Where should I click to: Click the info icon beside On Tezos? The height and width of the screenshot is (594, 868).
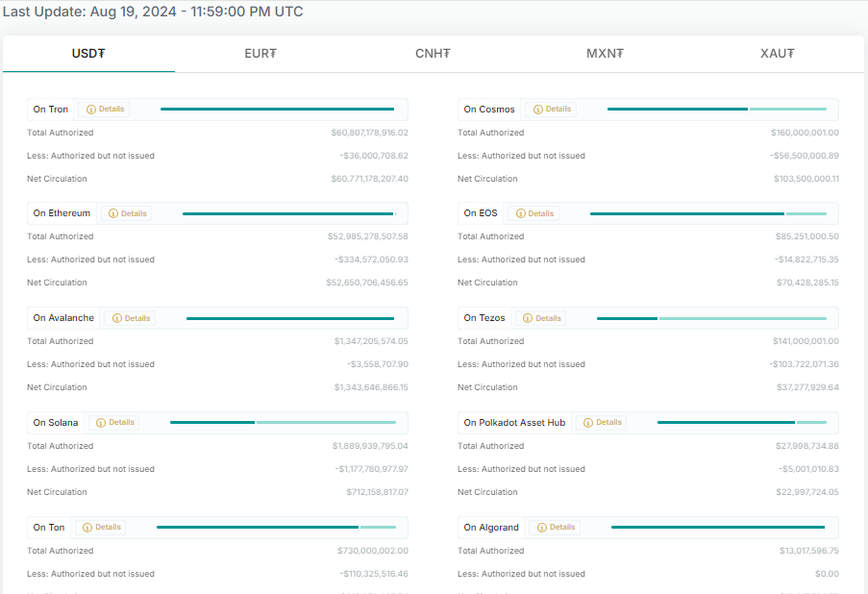[528, 318]
